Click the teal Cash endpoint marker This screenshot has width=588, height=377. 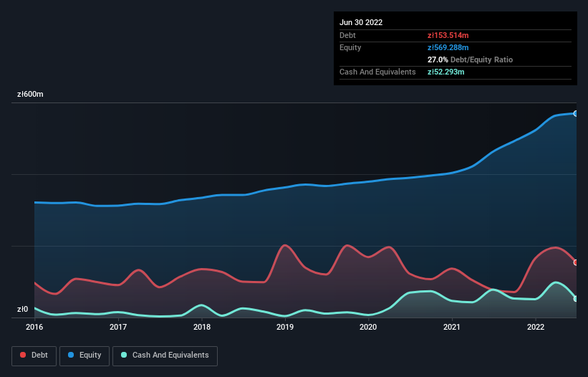[576, 299]
